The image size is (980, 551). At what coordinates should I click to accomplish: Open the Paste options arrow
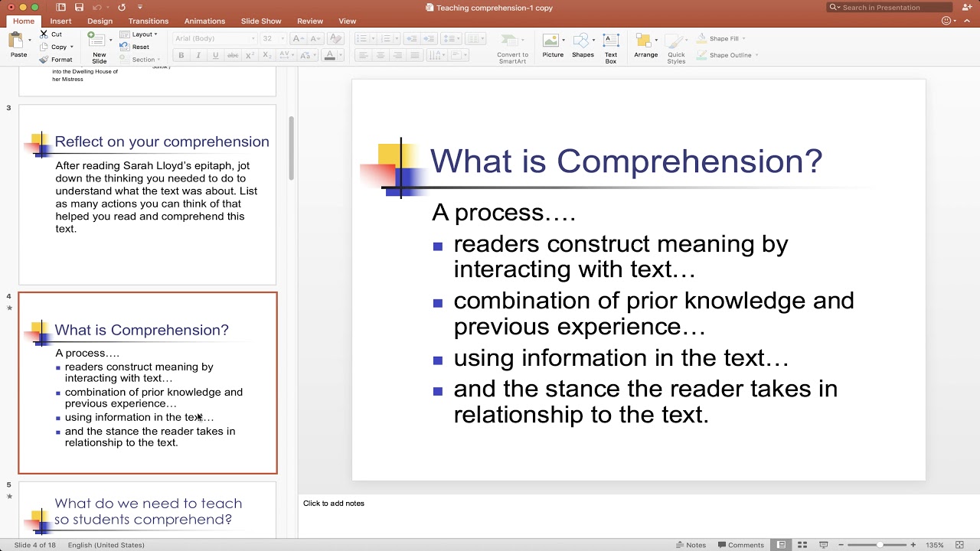point(30,41)
